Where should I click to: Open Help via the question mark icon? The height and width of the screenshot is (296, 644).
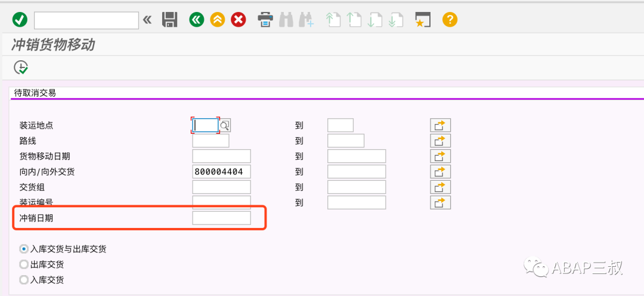(450, 20)
